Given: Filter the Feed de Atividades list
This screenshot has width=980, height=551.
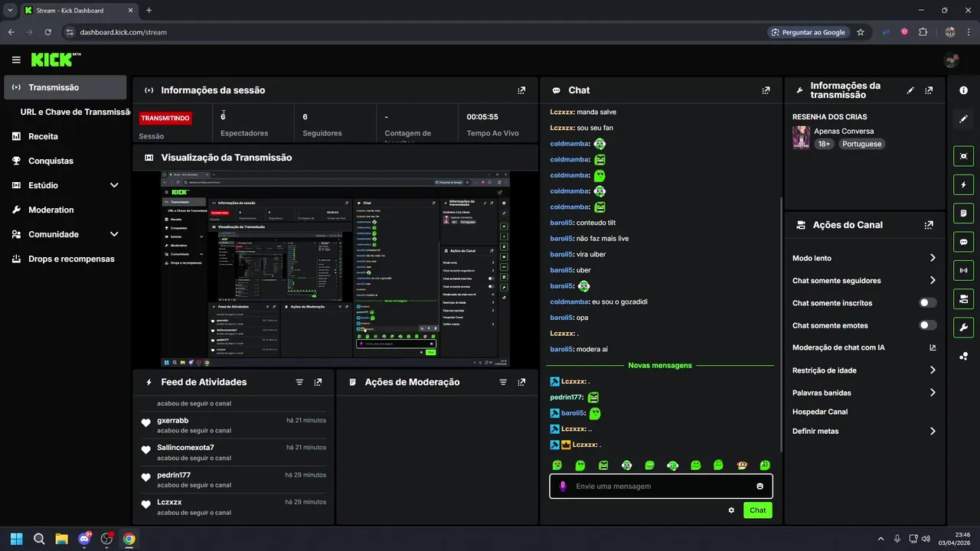Looking at the screenshot, I should (299, 382).
